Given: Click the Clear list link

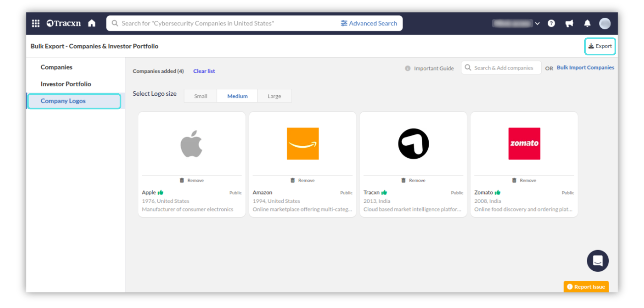Looking at the screenshot, I should point(204,71).
